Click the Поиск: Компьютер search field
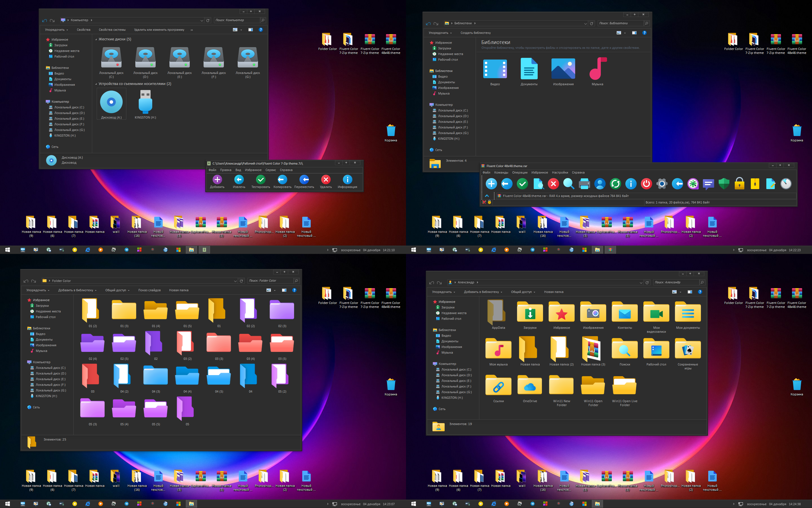812x508 pixels. (x=237, y=20)
